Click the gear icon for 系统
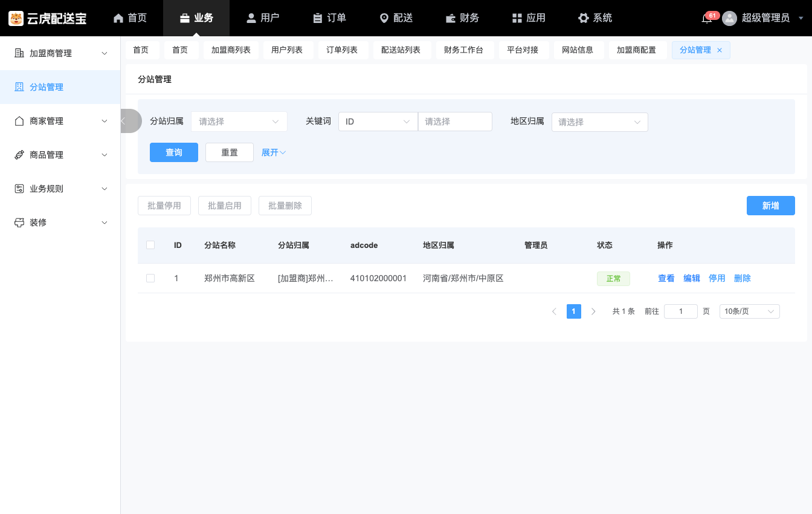This screenshot has height=514, width=812. (x=583, y=18)
